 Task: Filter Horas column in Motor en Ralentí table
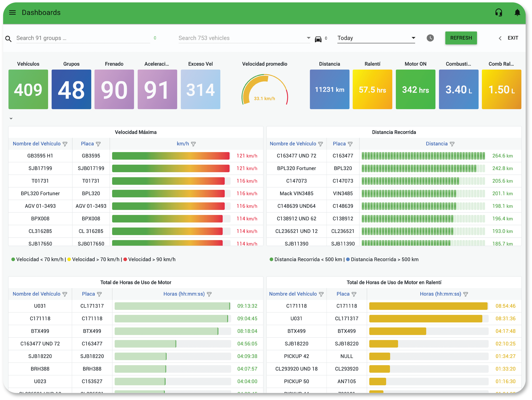click(466, 294)
